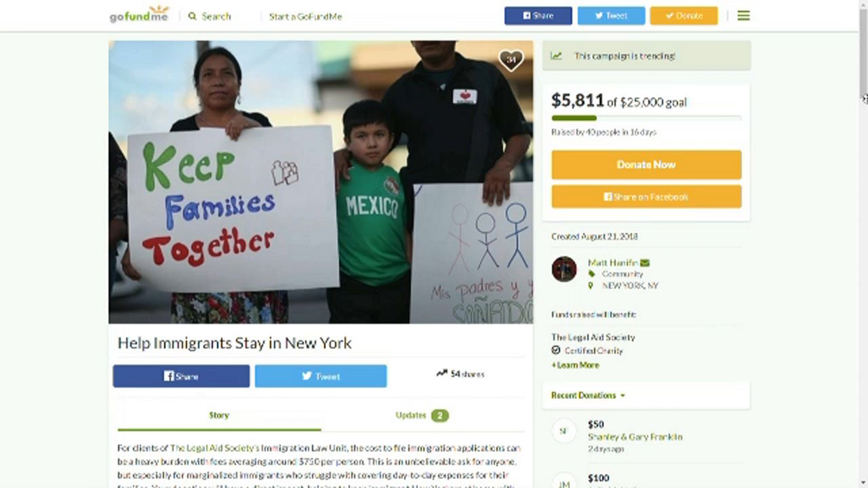Click the certified charity checkmark icon
This screenshot has width=868, height=488.
tap(556, 350)
